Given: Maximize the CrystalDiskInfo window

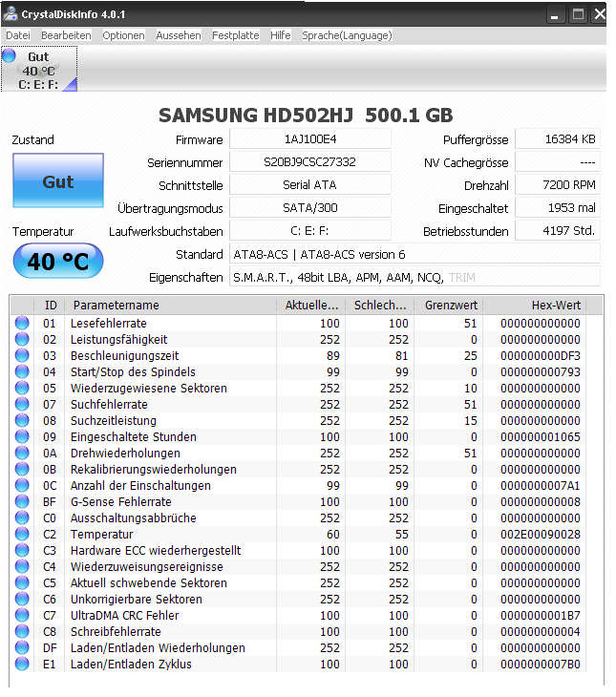Looking at the screenshot, I should click(x=578, y=14).
